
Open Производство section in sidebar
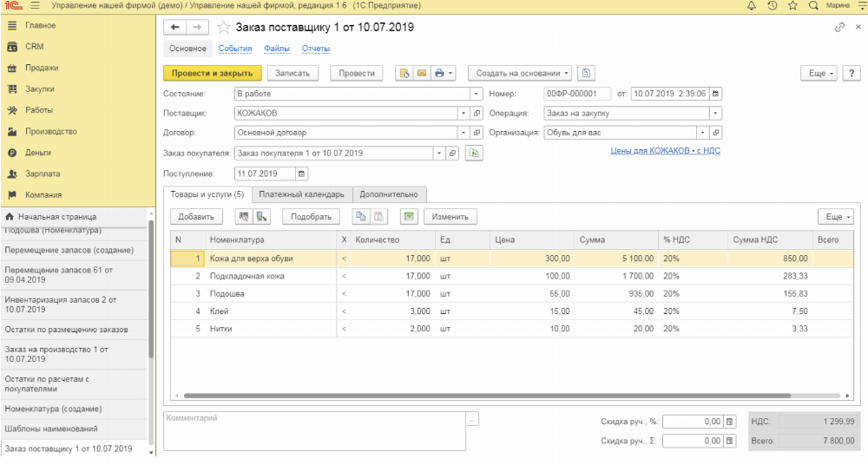click(51, 132)
